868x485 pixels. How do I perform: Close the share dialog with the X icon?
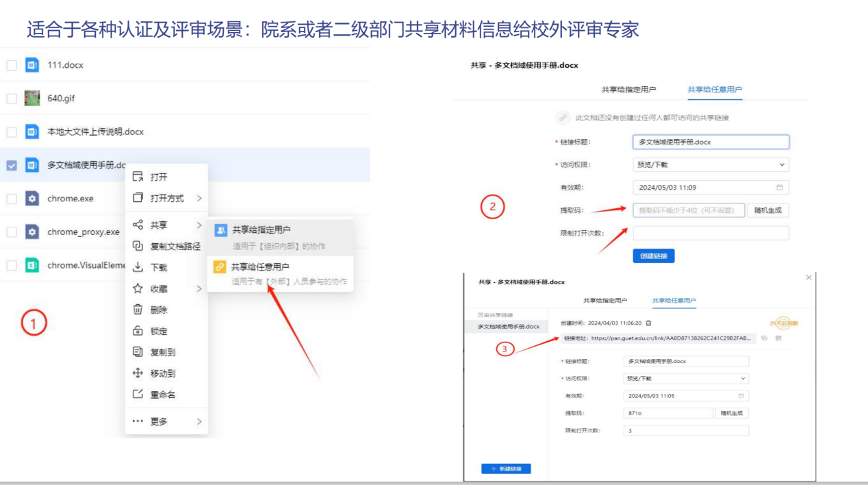(809, 277)
